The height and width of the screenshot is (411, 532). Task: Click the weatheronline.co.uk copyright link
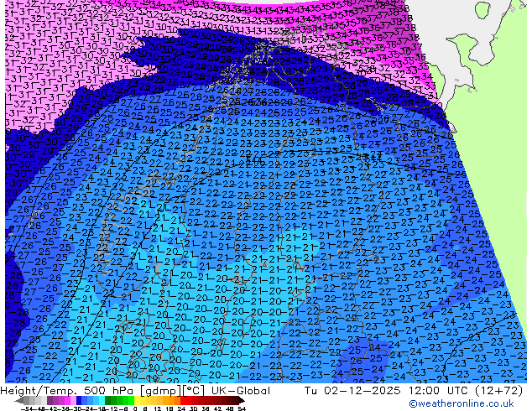(x=462, y=403)
